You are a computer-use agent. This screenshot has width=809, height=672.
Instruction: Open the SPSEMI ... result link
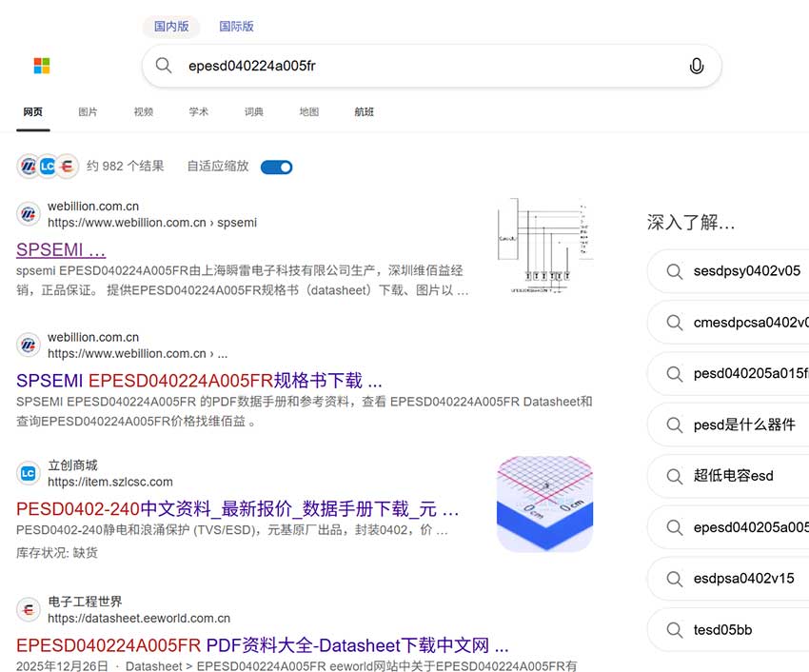point(61,249)
